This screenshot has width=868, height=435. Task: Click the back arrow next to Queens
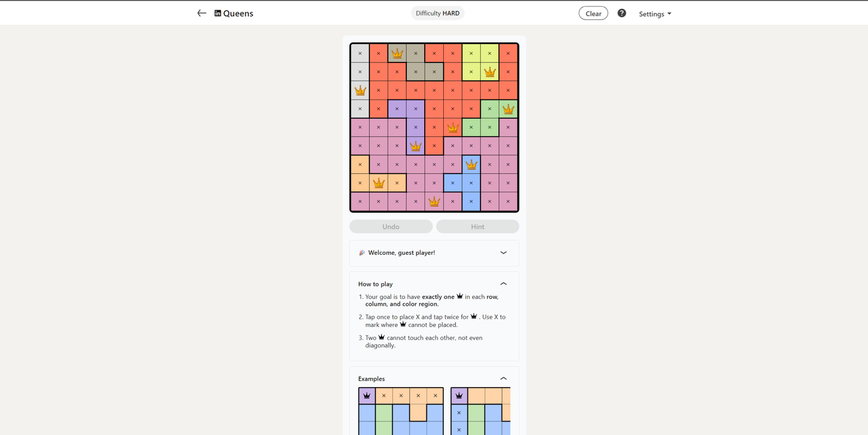202,13
